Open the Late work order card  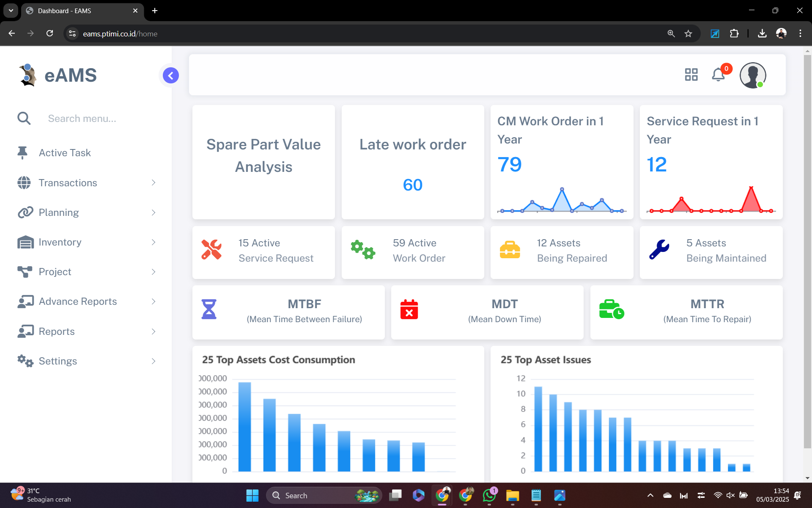(x=412, y=163)
